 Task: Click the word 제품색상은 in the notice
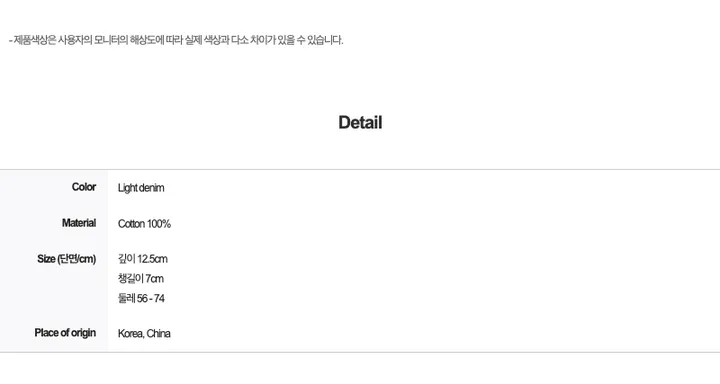(x=35, y=40)
